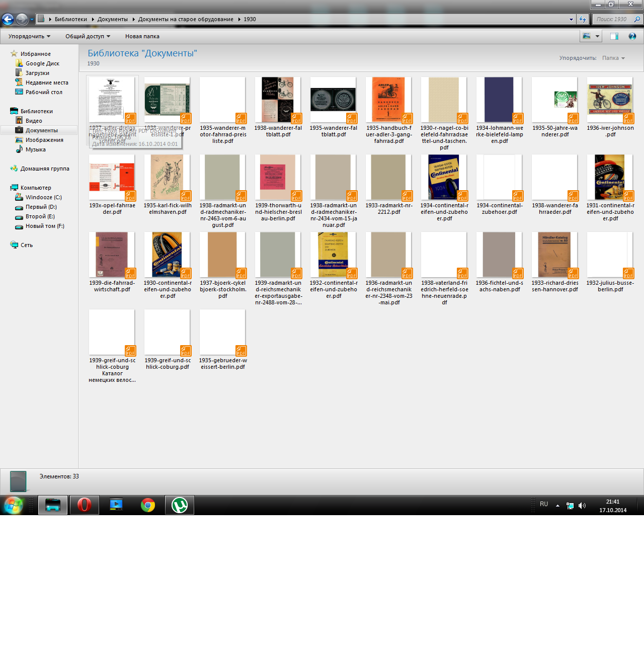Toggle the preview pane button
Screen dimensions: 644x654
(x=614, y=36)
